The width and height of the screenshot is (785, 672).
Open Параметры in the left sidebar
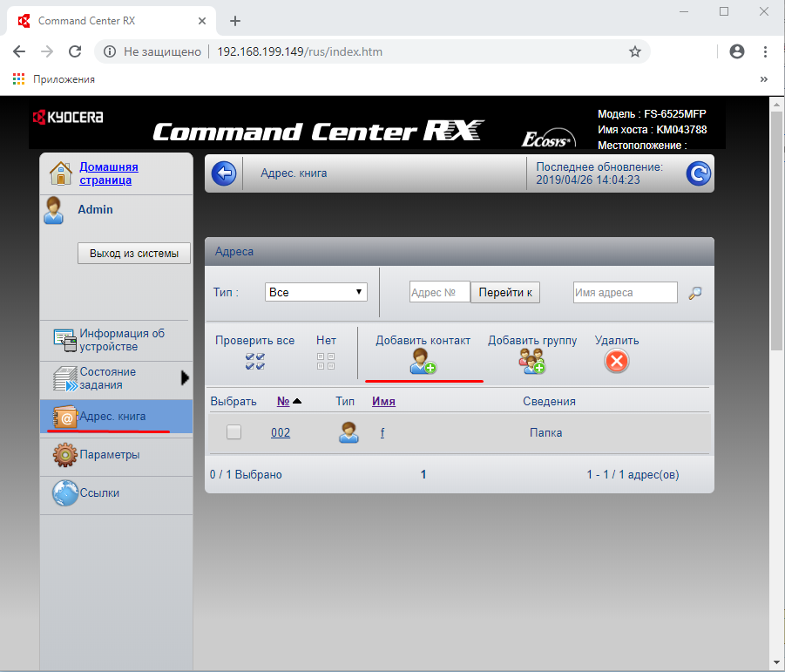[x=109, y=455]
